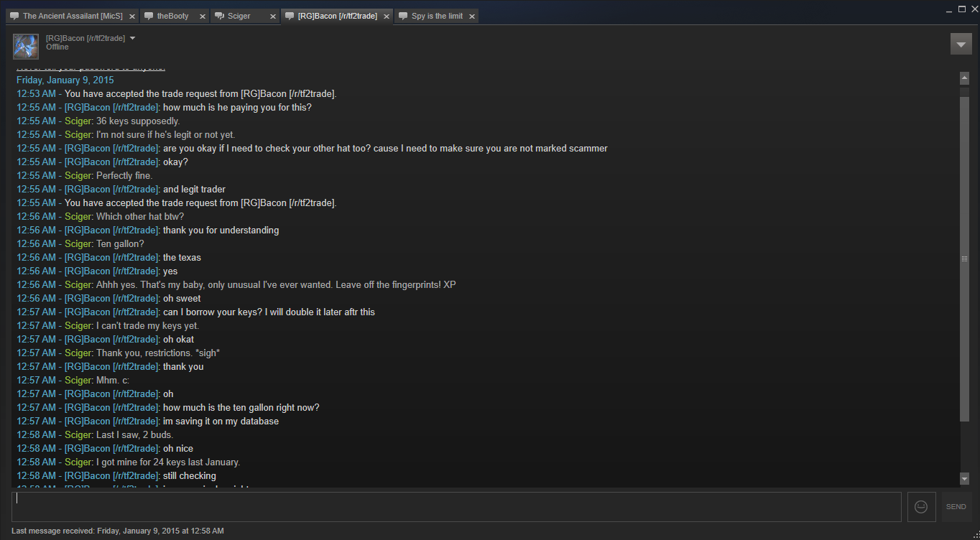The height and width of the screenshot is (540, 980).
Task: Click the chat bubble icon on Sciger tab
Action: [x=219, y=16]
